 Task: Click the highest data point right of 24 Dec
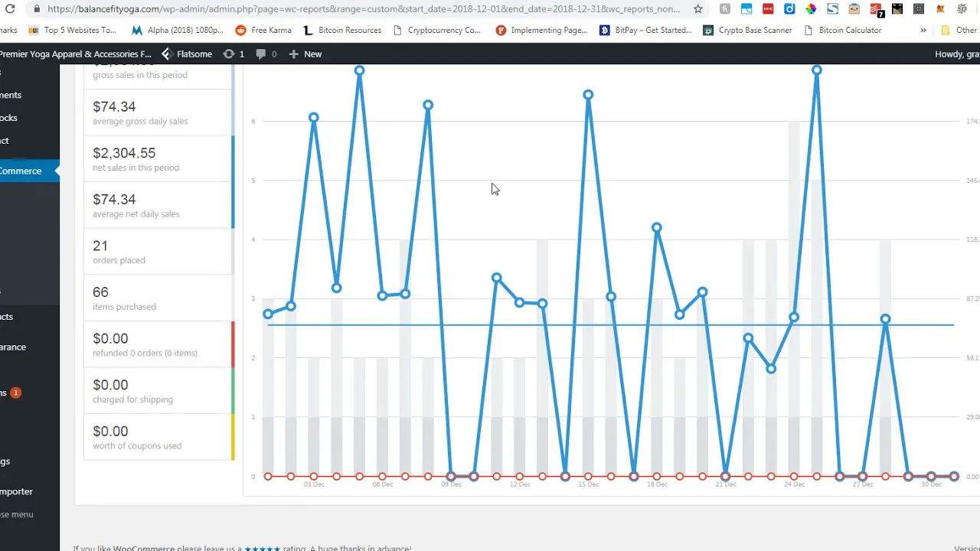click(817, 70)
